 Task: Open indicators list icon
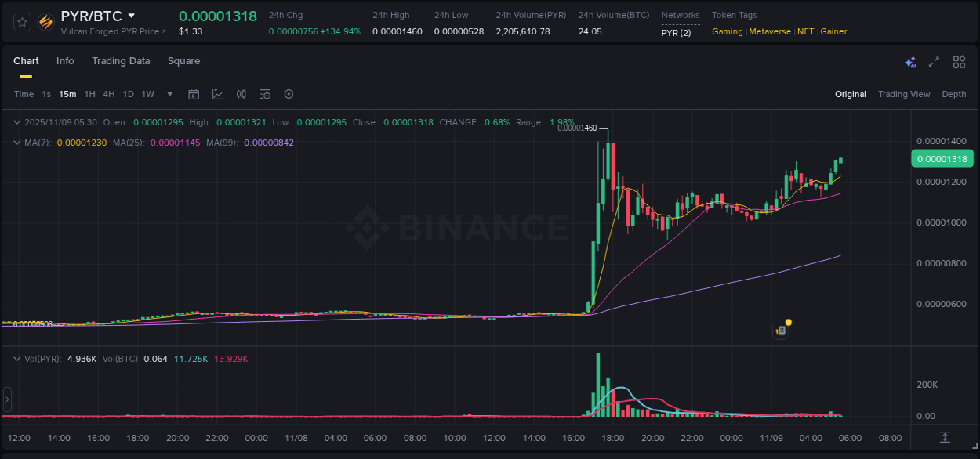pos(264,94)
